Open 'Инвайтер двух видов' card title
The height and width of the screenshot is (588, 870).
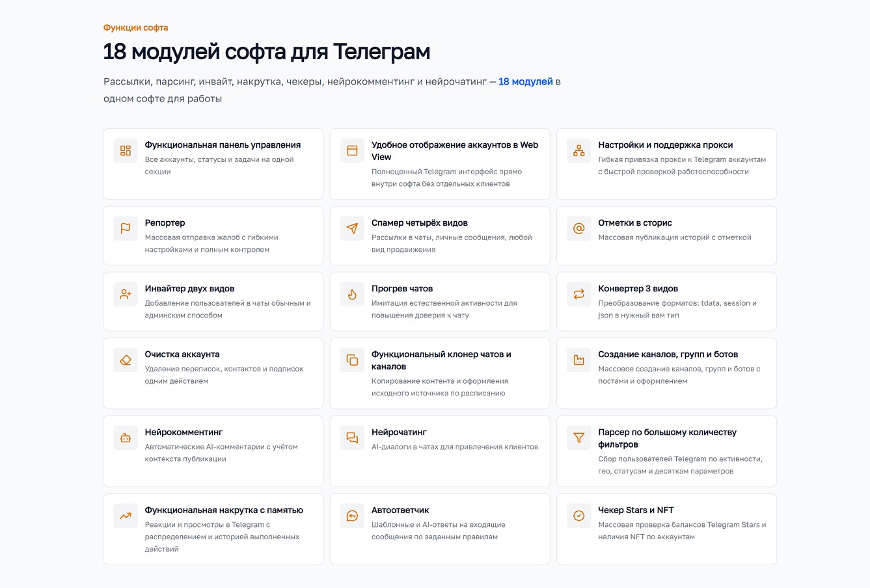click(x=189, y=289)
